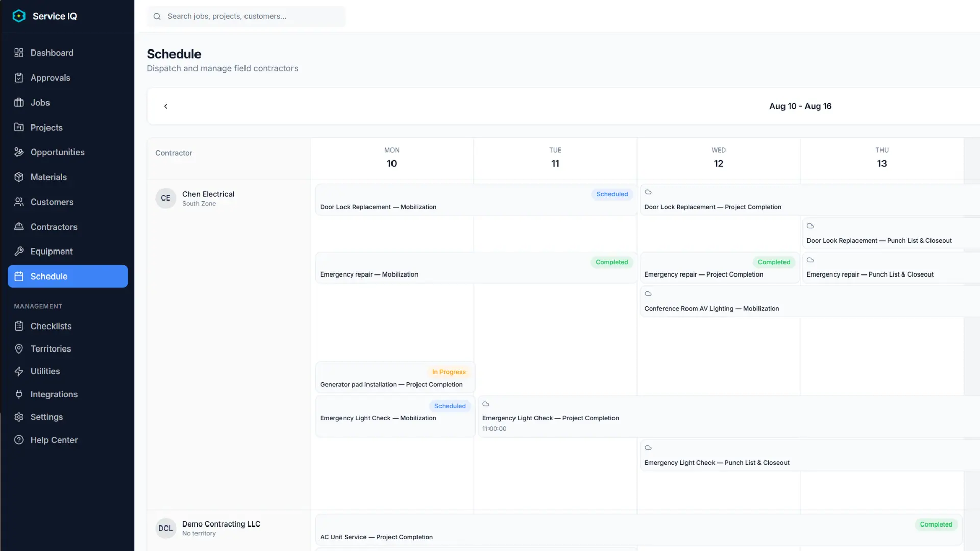This screenshot has height=551, width=980.
Task: Open the Equipment page
Action: pyautogui.click(x=67, y=252)
